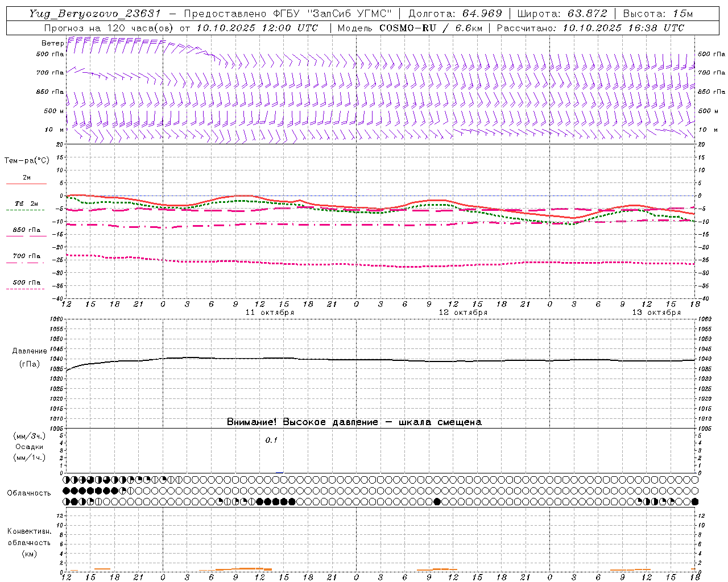
Task: Click 'Прогноз на 120 часа(ов)' forecast start text
Action: [109, 28]
